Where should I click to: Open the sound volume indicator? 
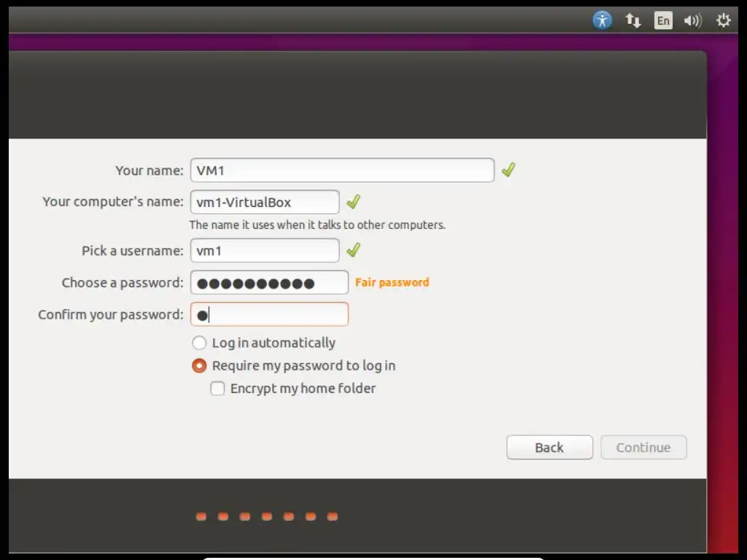(x=693, y=20)
